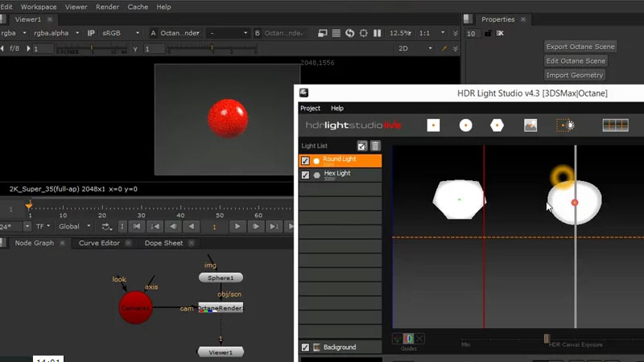Click the delete light trash icon
The height and width of the screenshot is (362, 644).
[375, 146]
